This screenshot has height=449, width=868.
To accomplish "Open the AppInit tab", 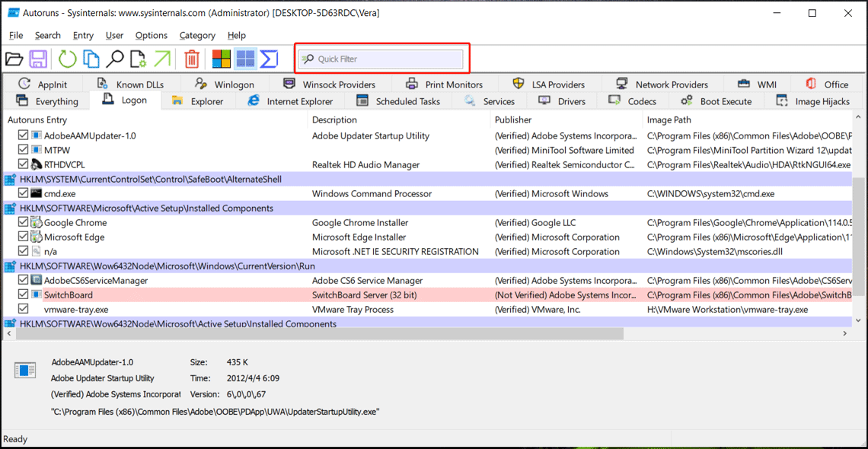I will tap(45, 84).
